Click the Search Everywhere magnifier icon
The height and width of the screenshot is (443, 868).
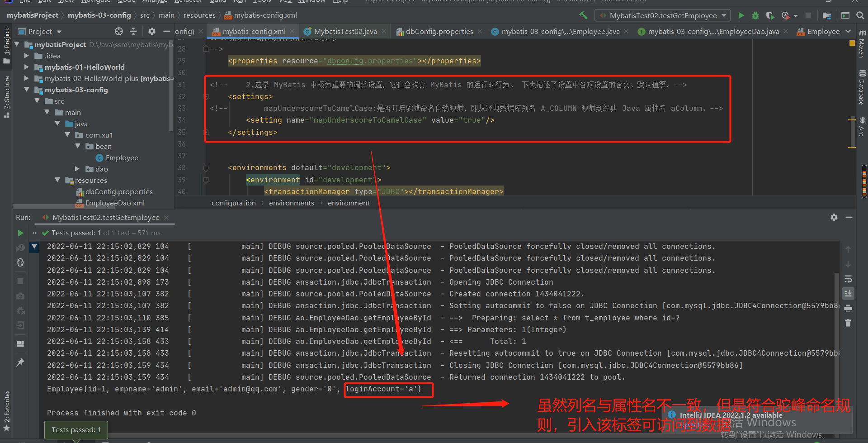coord(860,15)
